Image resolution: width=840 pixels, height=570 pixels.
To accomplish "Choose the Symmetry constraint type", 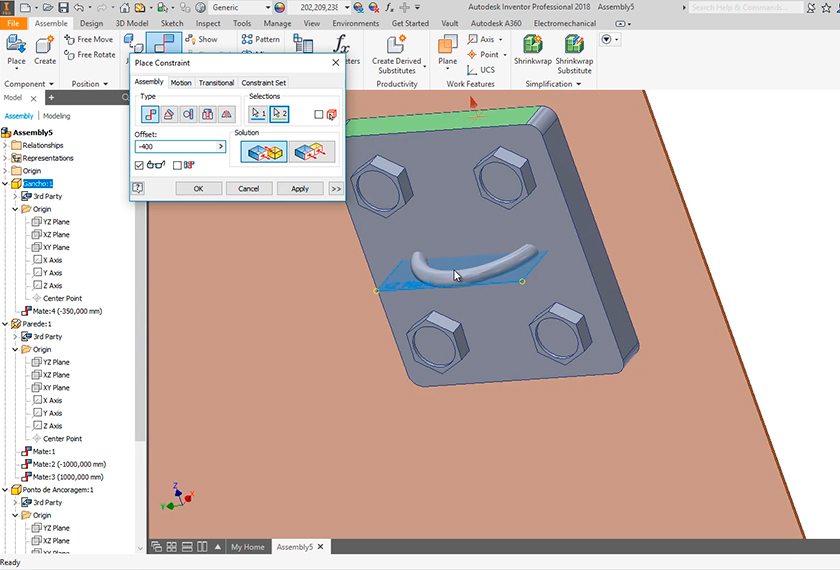I will [227, 114].
